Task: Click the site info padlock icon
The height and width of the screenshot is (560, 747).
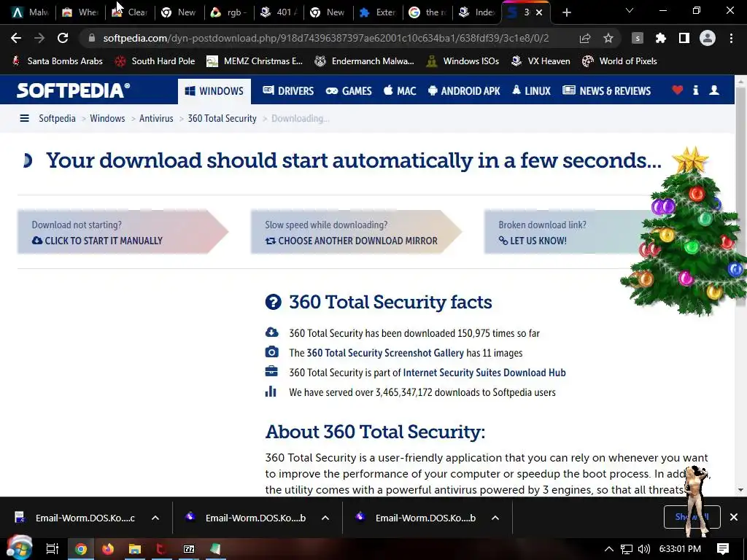Action: 91,38
